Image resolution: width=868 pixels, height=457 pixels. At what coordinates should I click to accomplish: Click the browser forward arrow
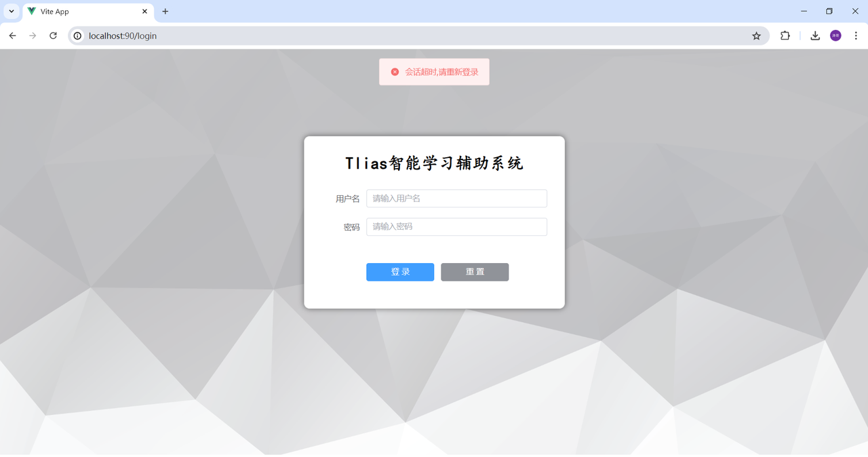pyautogui.click(x=33, y=36)
